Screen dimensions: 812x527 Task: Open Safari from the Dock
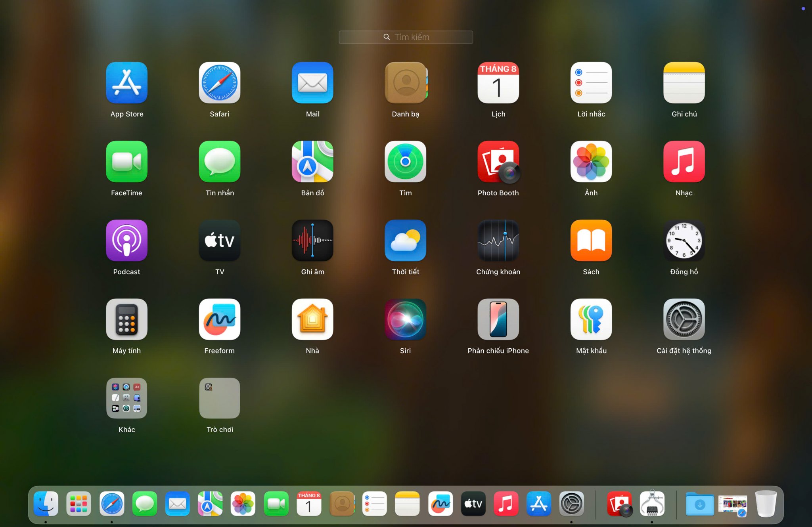112,504
